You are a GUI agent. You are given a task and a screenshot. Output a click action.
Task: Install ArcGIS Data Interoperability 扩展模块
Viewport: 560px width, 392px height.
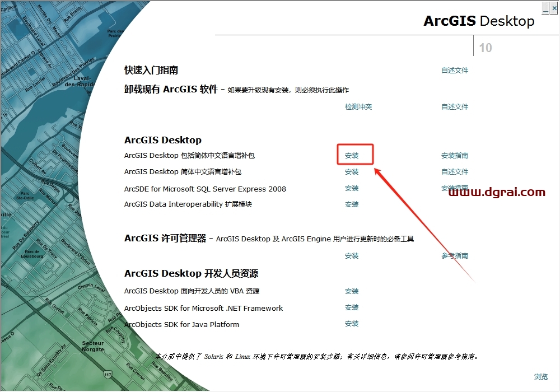pos(352,204)
